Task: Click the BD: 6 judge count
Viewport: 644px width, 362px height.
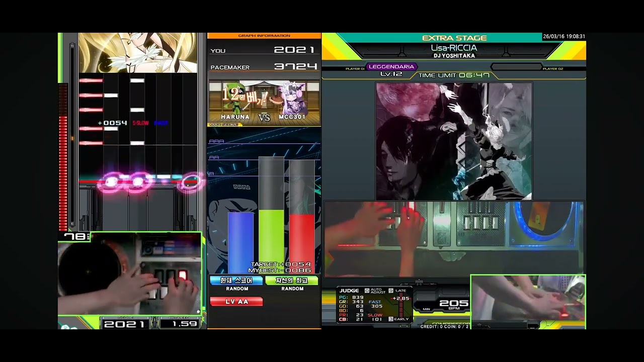Action: click(x=351, y=311)
